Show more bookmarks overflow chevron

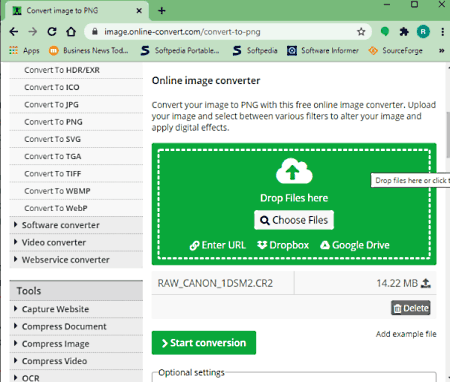coord(442,51)
